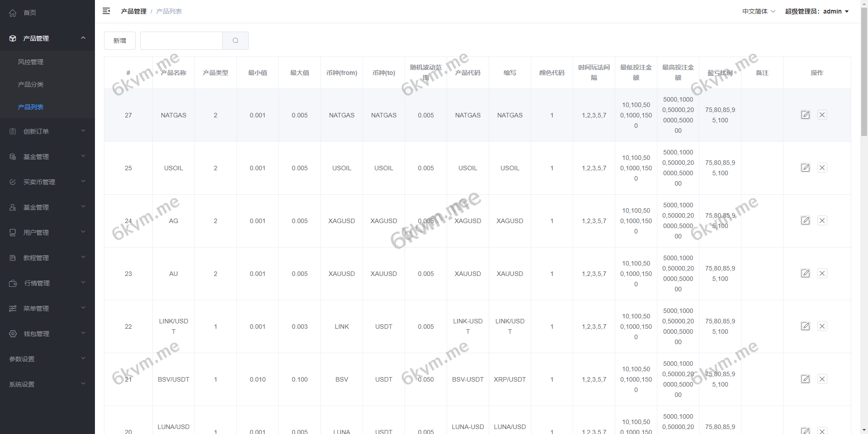868x434 pixels.
Task: Edit the NATGAS product row
Action: point(805,115)
